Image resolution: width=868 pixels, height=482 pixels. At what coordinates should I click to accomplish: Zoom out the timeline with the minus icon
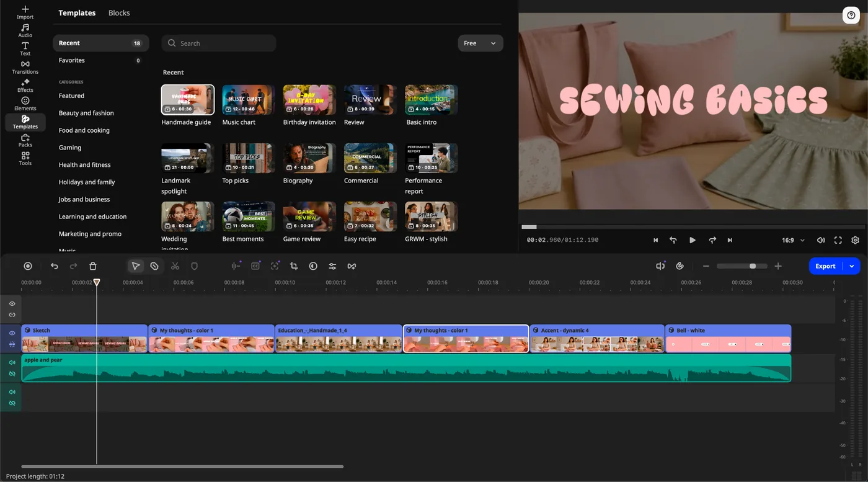point(706,266)
